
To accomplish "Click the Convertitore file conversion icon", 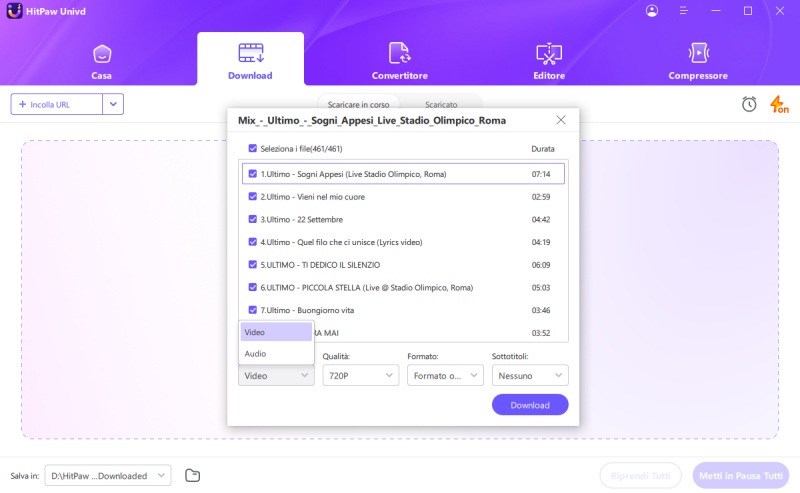I will tap(399, 53).
